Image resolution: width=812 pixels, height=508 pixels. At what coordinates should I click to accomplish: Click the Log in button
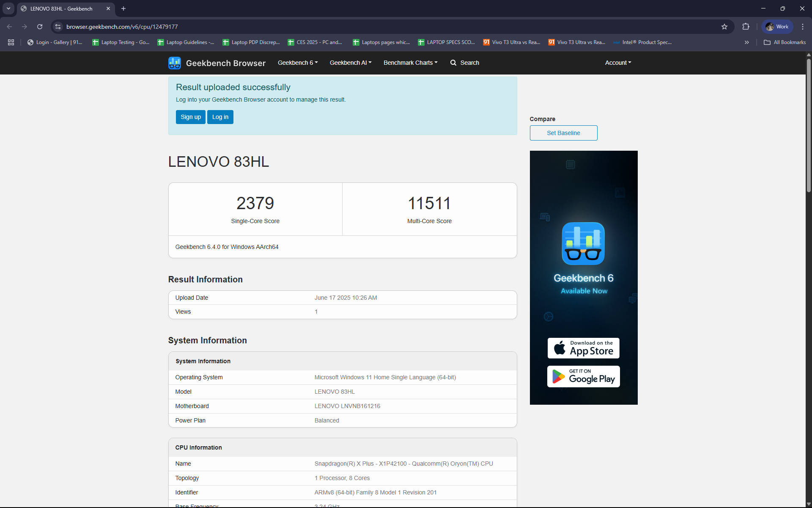click(x=220, y=117)
